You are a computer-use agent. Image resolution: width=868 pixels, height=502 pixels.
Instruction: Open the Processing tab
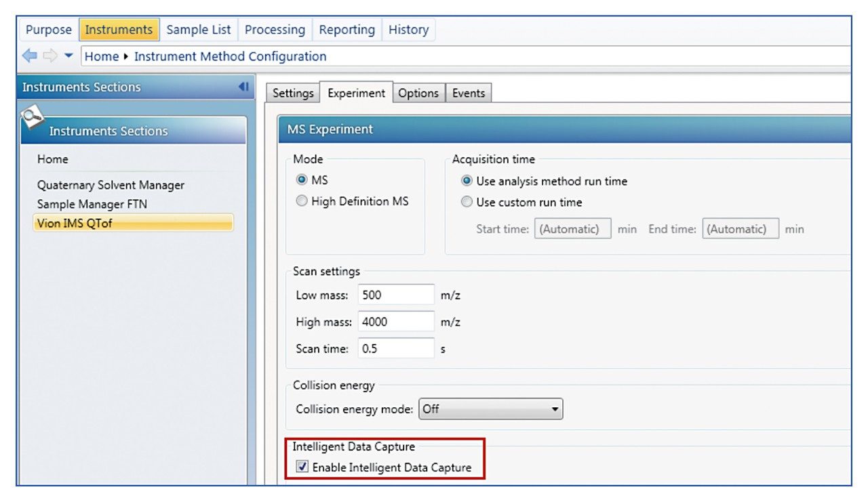pos(275,30)
